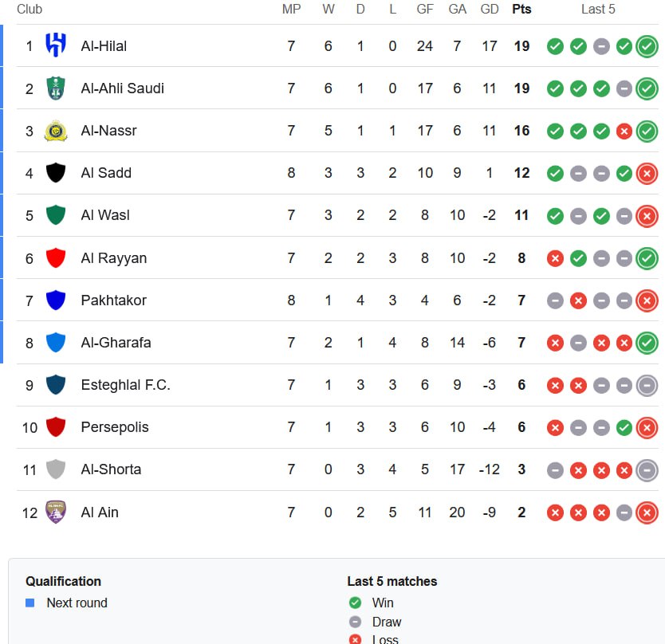The image size is (665, 644).
Task: Click the Al-Ahli Saudi club crest
Action: [55, 88]
